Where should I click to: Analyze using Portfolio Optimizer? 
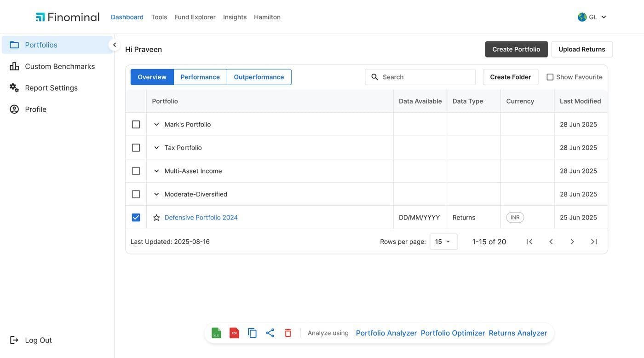[x=453, y=333]
